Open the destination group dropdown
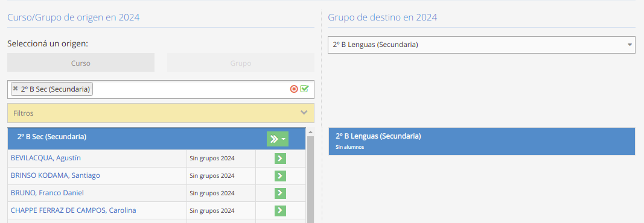The image size is (644, 223). [482, 45]
